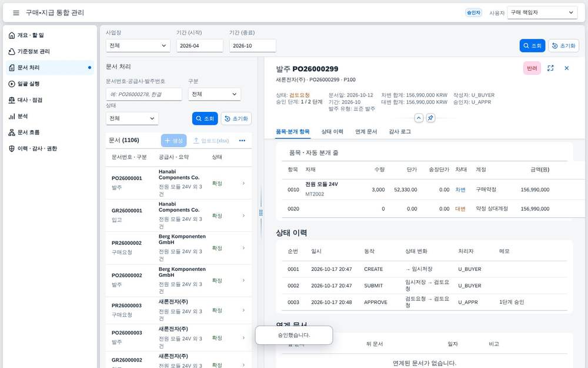This screenshot has width=588, height=368.
Task: Switch to 감사 로그 tab
Action: point(400,132)
